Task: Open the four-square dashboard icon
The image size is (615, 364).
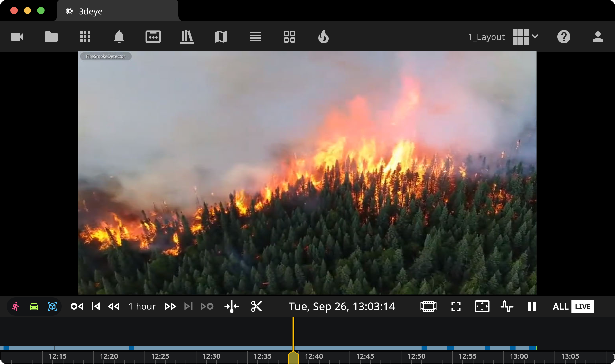Action: (x=289, y=37)
